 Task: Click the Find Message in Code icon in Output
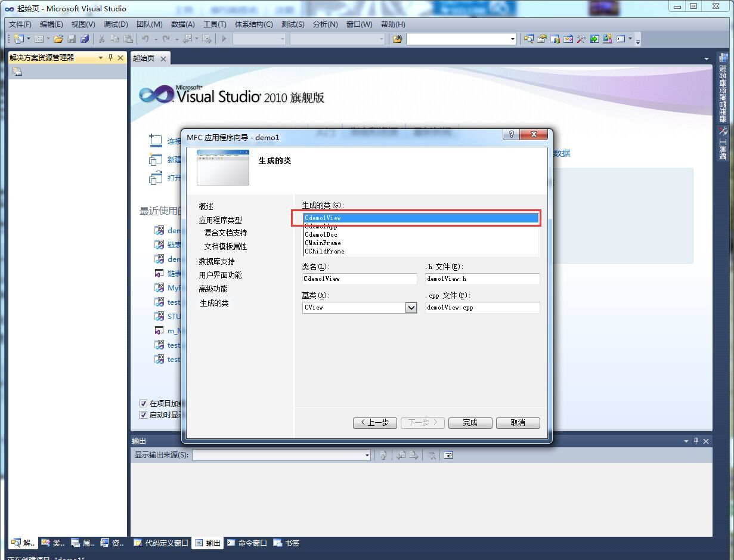pos(383,455)
